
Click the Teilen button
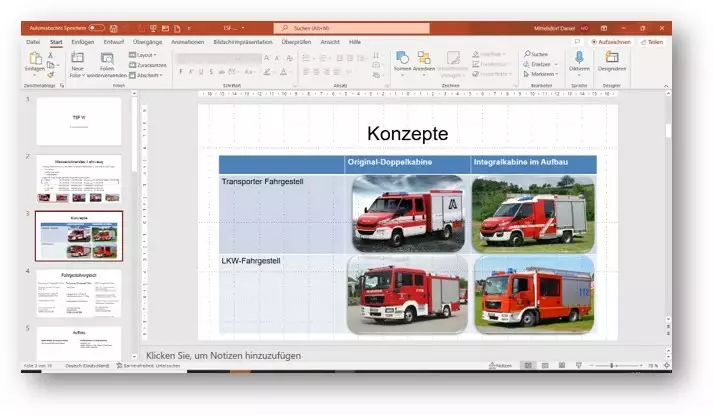(652, 42)
